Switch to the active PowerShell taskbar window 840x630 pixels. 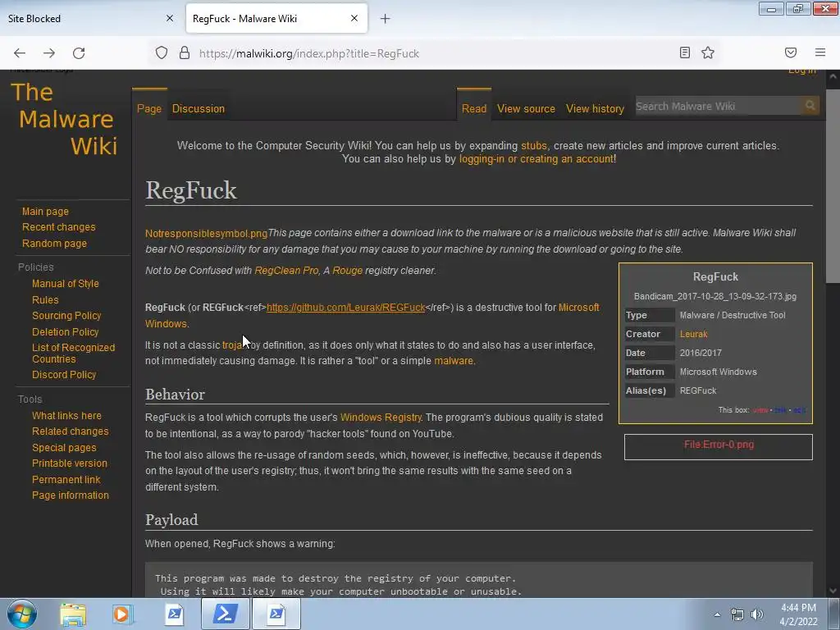tap(225, 614)
